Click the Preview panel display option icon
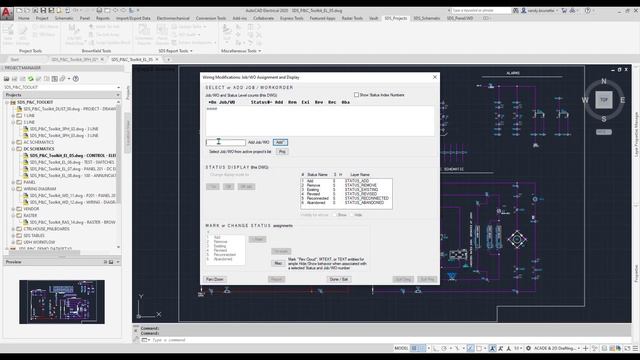Screen dimensions: 640x360 tap(111, 262)
